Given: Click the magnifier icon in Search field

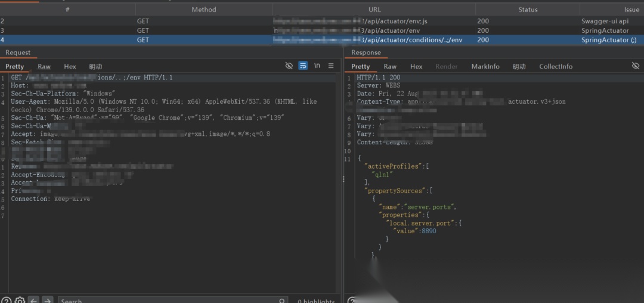Looking at the screenshot, I should point(282,301).
